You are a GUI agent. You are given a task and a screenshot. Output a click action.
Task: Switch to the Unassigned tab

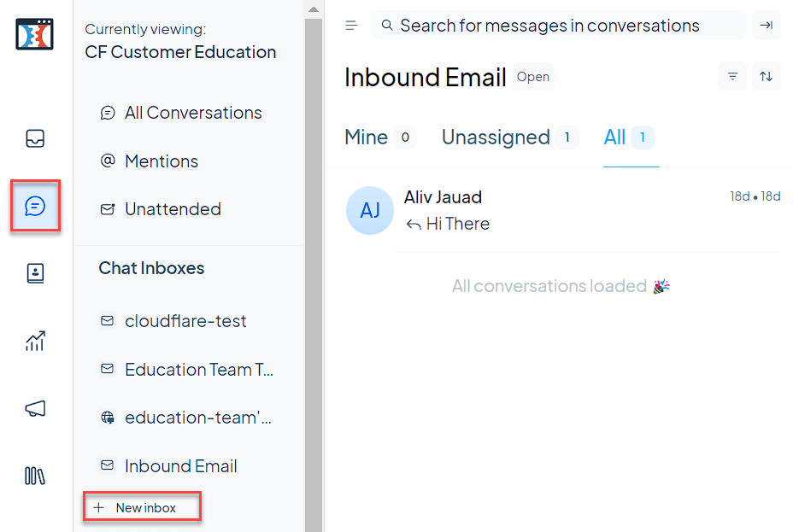(x=496, y=137)
